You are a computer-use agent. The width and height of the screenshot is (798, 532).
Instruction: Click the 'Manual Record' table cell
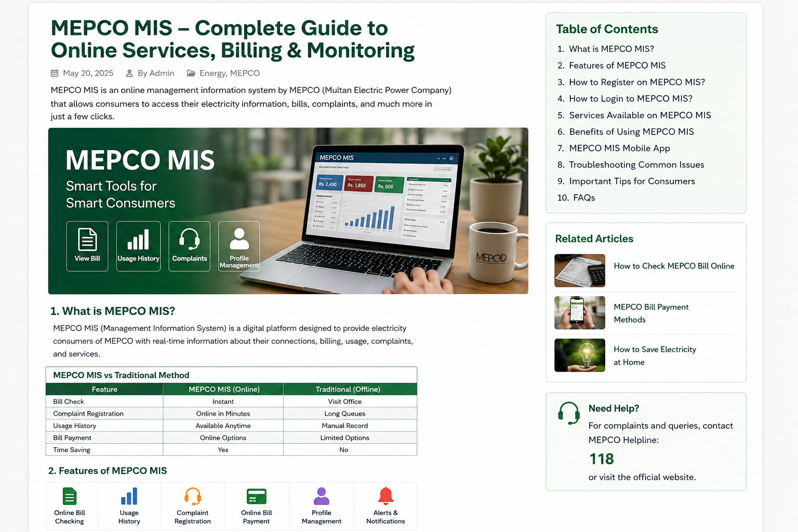345,425
